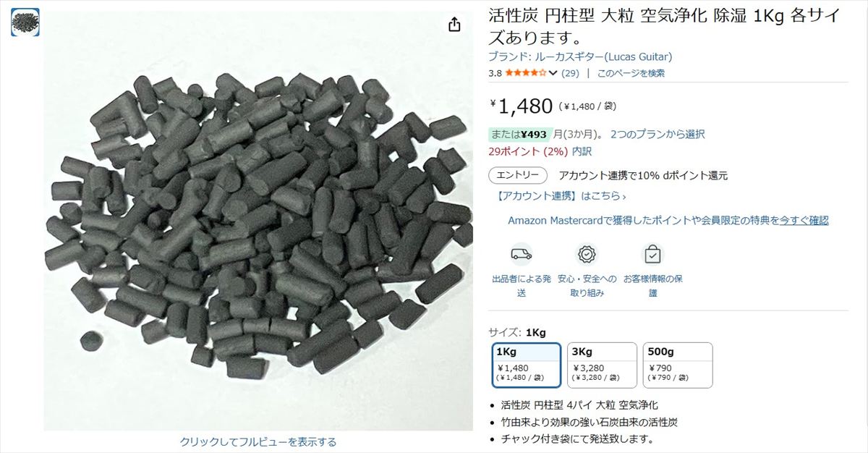
Task: Click the share icon above product image
Action: (x=454, y=25)
